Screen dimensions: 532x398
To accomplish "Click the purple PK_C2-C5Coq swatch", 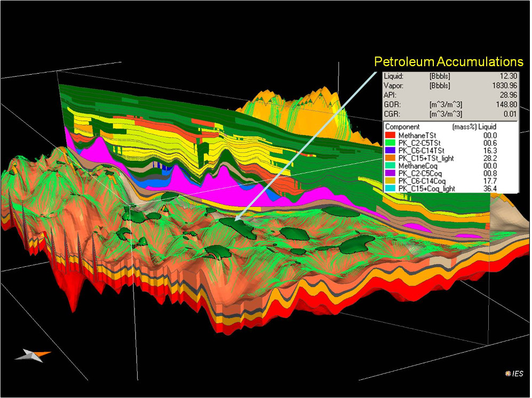I will 390,173.
